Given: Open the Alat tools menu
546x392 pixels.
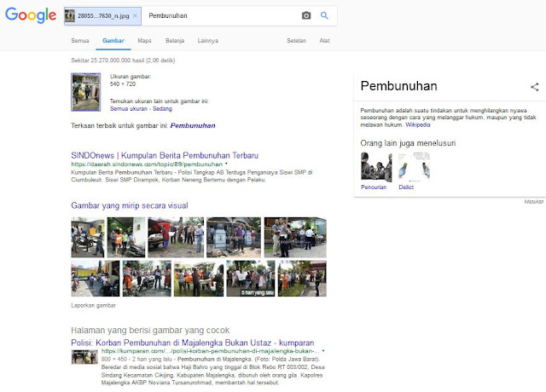Looking at the screenshot, I should tap(324, 41).
